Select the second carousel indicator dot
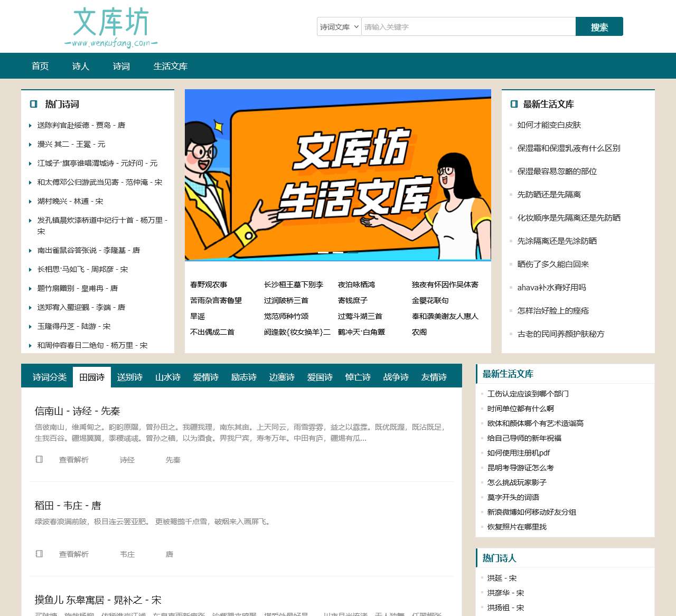 338,252
